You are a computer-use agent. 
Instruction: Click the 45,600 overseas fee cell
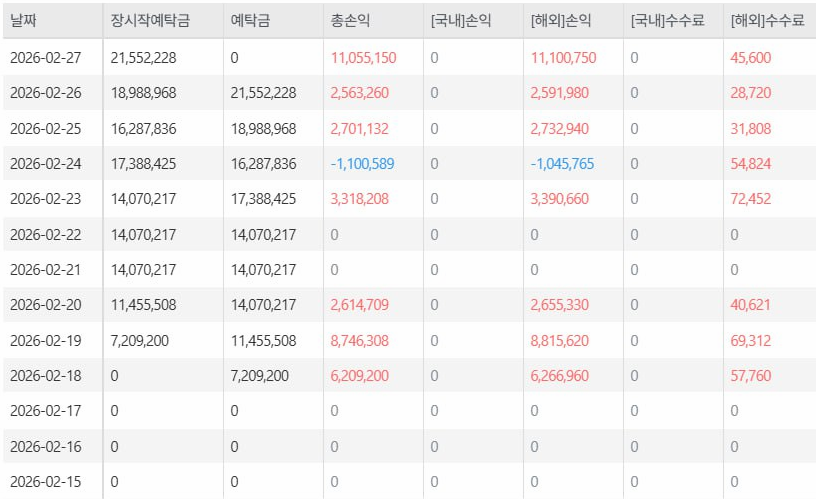[x=751, y=58]
